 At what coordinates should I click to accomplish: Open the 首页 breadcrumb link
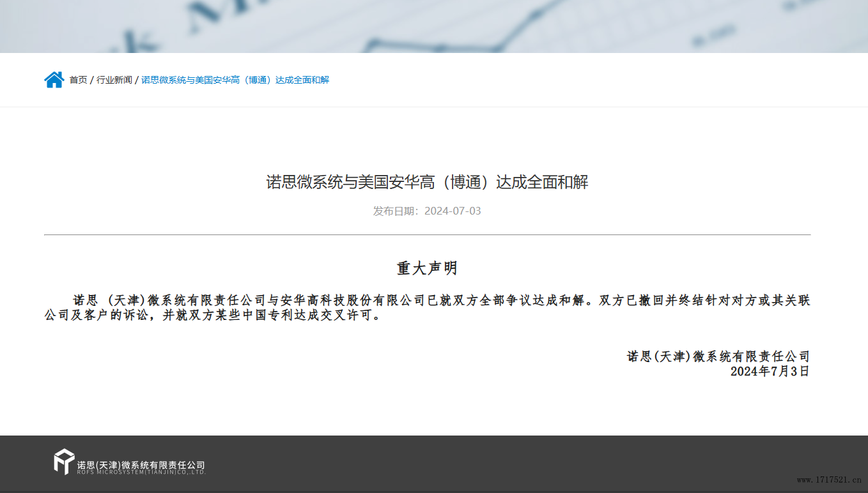pyautogui.click(x=78, y=80)
